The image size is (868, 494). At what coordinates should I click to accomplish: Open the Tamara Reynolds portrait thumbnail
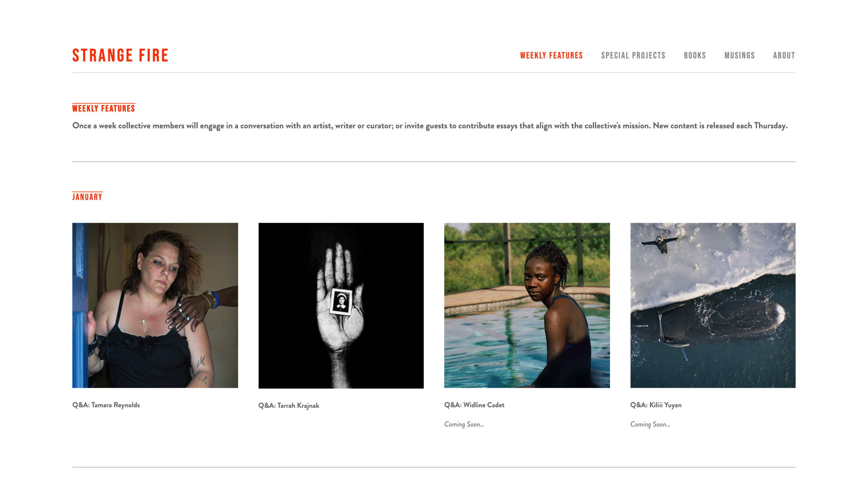pos(155,305)
